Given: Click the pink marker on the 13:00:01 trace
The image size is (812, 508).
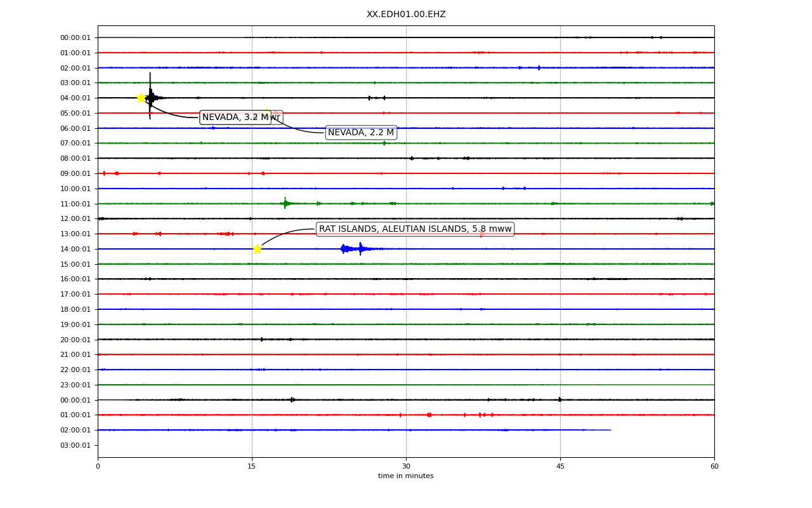Looking at the screenshot, I should (482, 234).
